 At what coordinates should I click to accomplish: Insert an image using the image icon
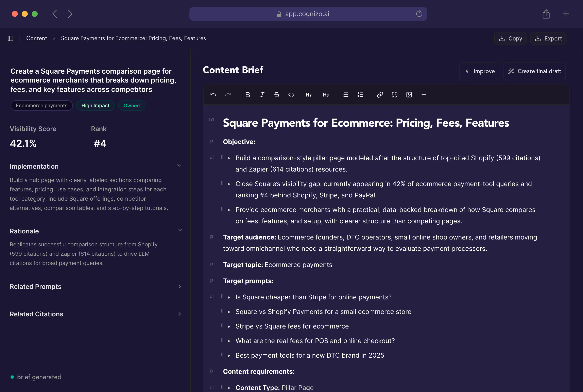point(409,95)
